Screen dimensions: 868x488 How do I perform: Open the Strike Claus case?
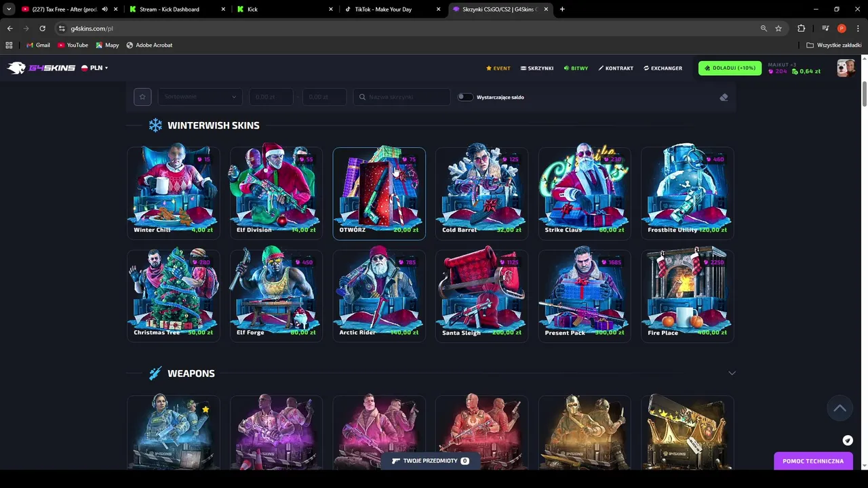click(585, 193)
